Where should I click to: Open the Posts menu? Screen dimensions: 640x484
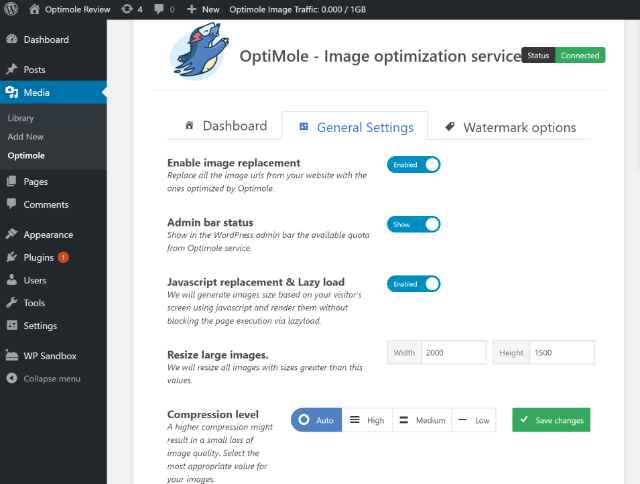pos(53,69)
